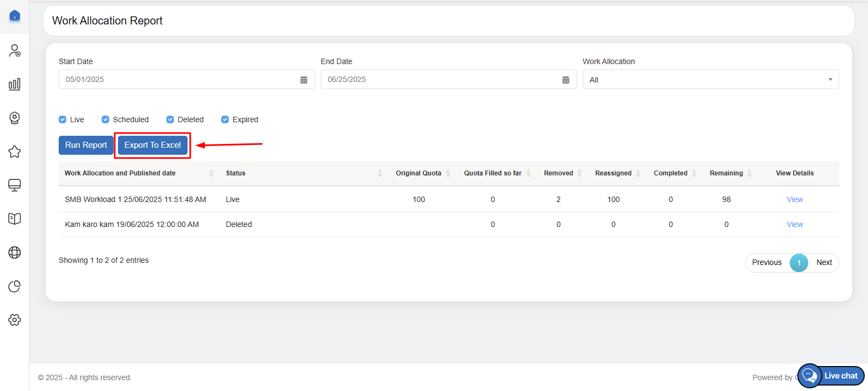Open the bar chart sidebar icon
868x391 pixels.
click(15, 84)
